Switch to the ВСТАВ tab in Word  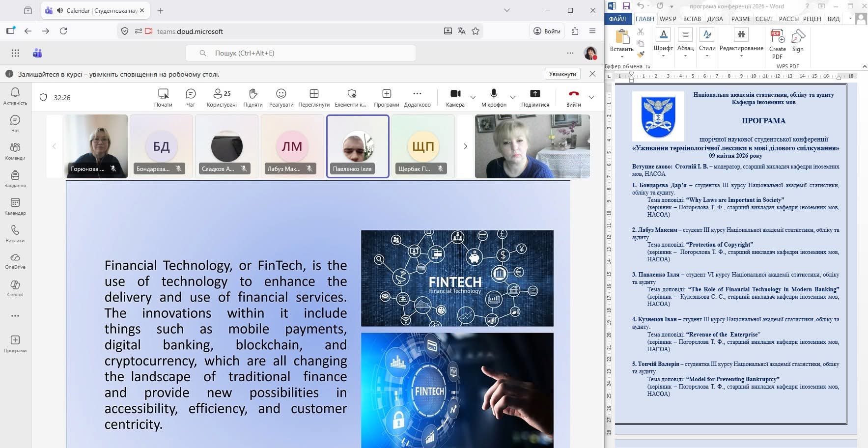tap(692, 19)
